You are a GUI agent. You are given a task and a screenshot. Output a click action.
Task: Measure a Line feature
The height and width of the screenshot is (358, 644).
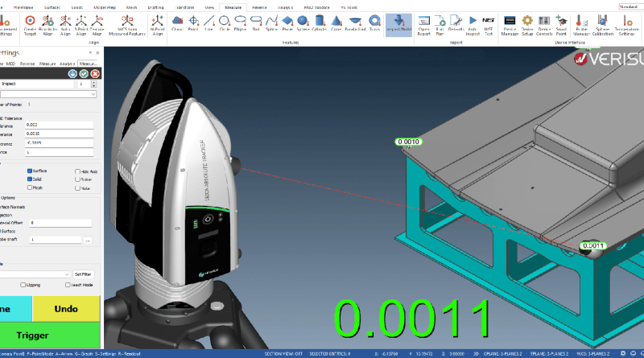coord(208,23)
